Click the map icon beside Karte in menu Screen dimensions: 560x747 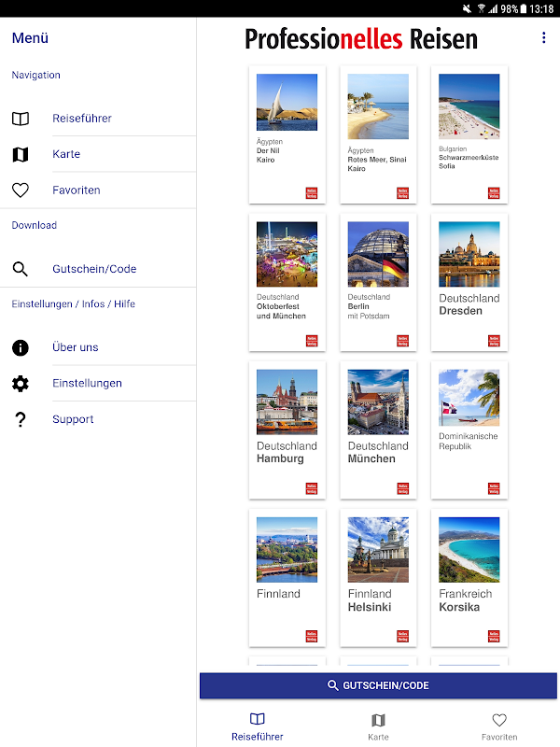[x=20, y=154]
